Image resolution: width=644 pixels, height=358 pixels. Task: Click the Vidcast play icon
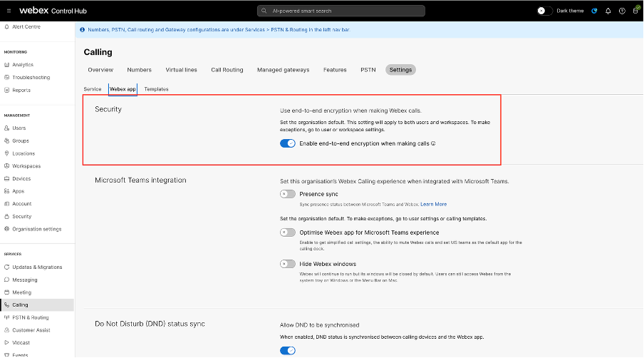point(6,343)
